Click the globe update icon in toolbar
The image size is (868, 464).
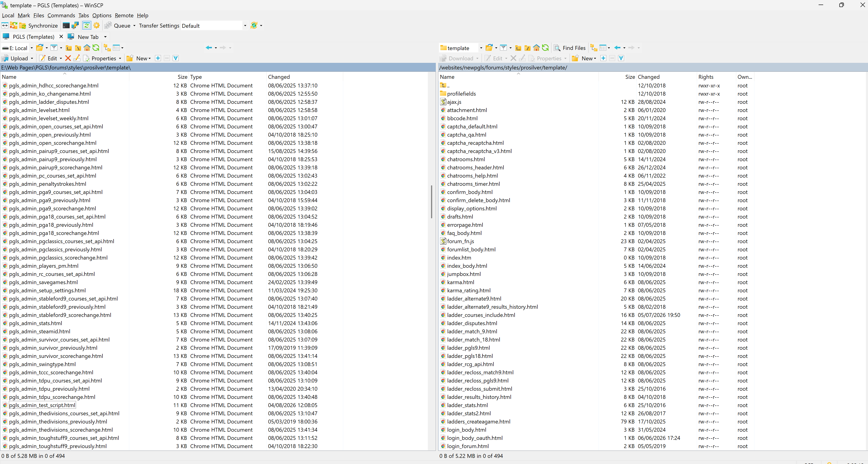click(254, 26)
